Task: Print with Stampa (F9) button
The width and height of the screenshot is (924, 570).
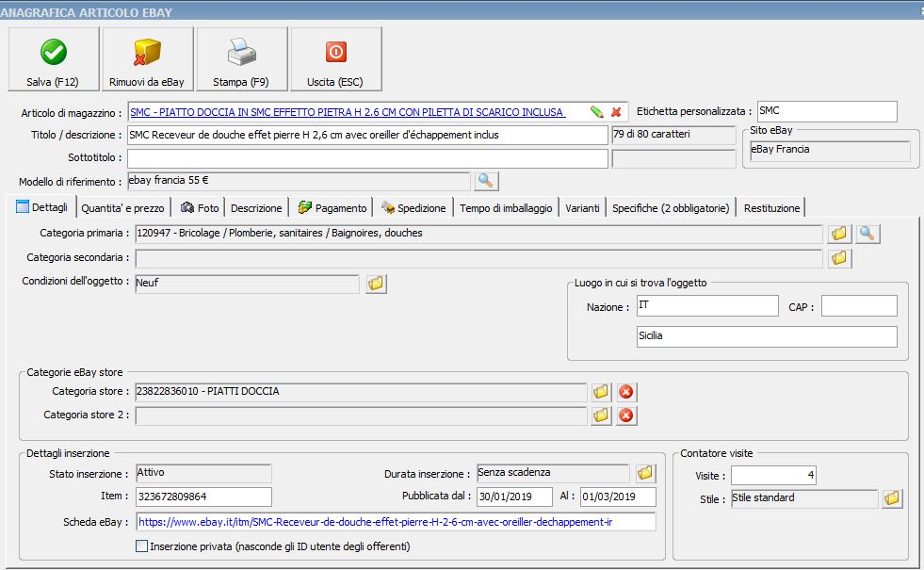Action: click(x=242, y=59)
